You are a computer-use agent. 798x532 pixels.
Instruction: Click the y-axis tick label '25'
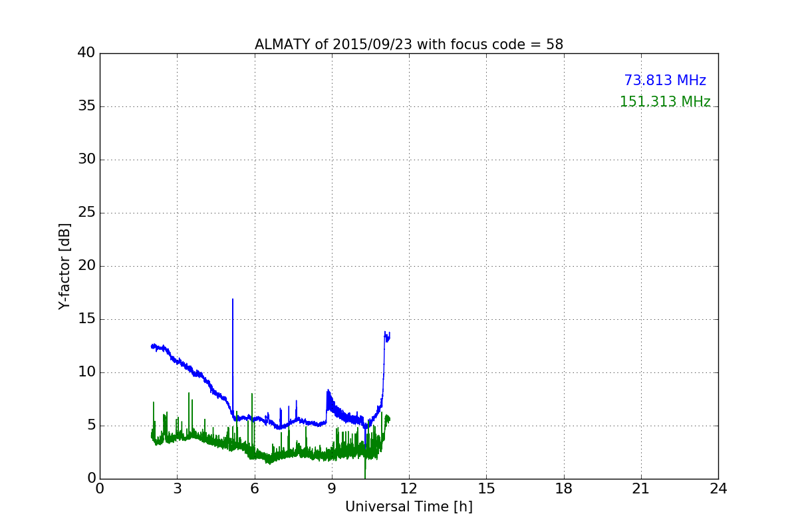(x=86, y=213)
